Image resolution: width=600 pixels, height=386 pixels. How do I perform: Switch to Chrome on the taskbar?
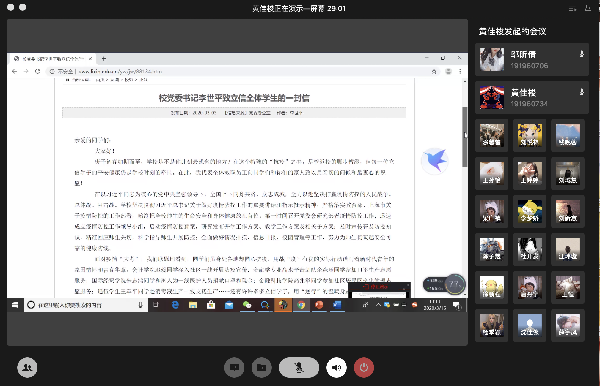click(x=301, y=305)
